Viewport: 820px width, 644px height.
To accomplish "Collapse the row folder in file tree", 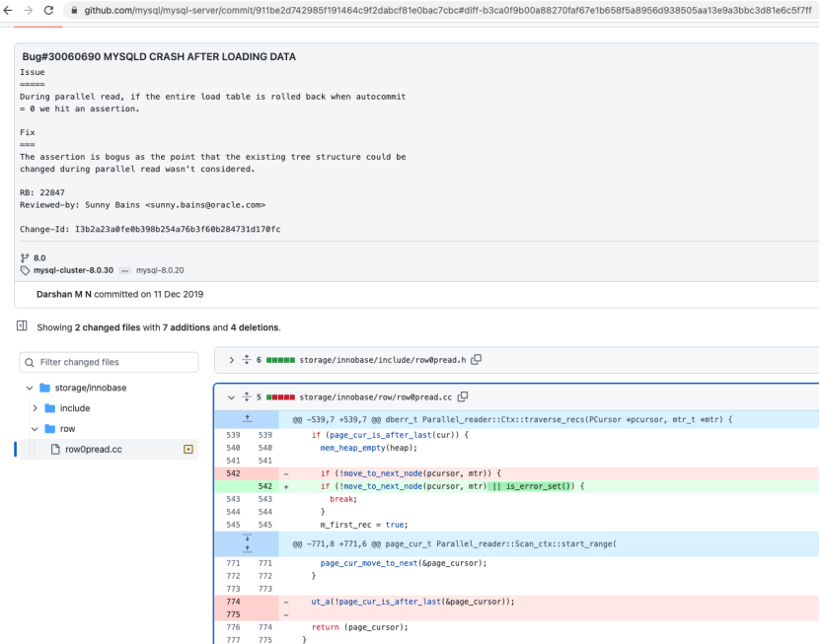I will tap(36, 429).
